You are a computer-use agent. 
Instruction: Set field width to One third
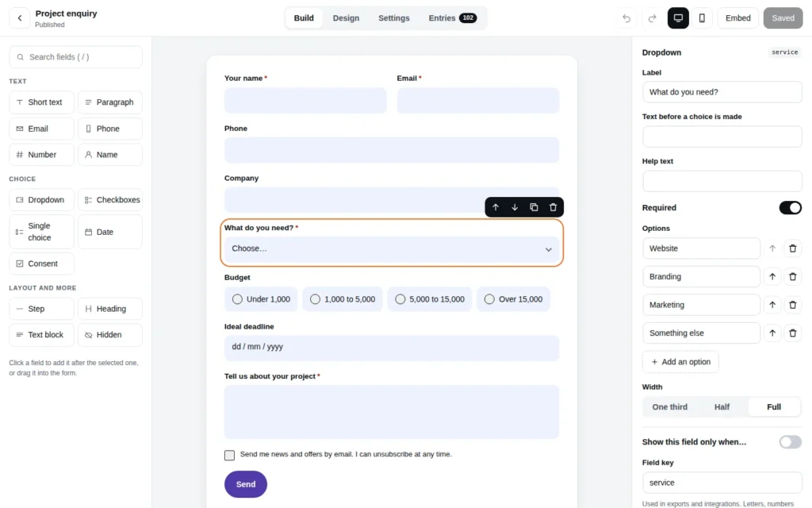pyautogui.click(x=669, y=407)
